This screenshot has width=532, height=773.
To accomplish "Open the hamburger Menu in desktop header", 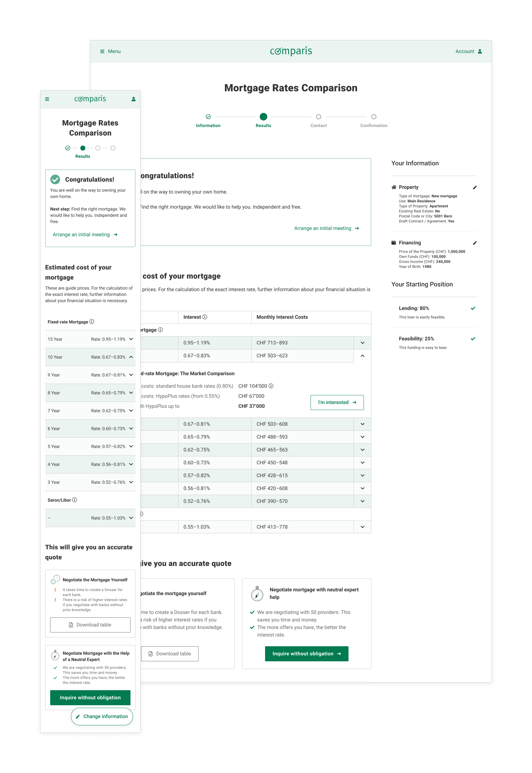I will click(110, 51).
